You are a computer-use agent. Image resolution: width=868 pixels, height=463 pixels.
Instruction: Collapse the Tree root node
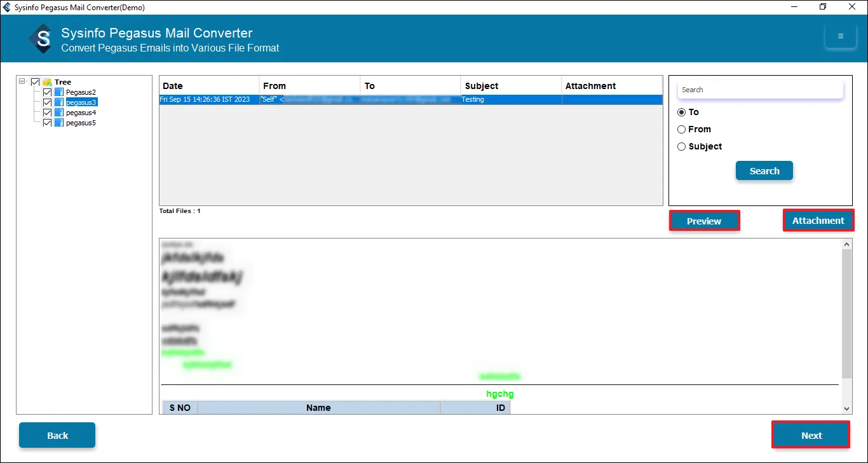pos(22,81)
